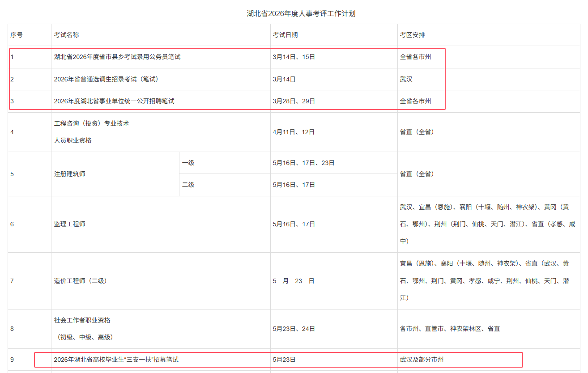Click the 考试日期 column header
The image size is (588, 373).
tap(285, 35)
